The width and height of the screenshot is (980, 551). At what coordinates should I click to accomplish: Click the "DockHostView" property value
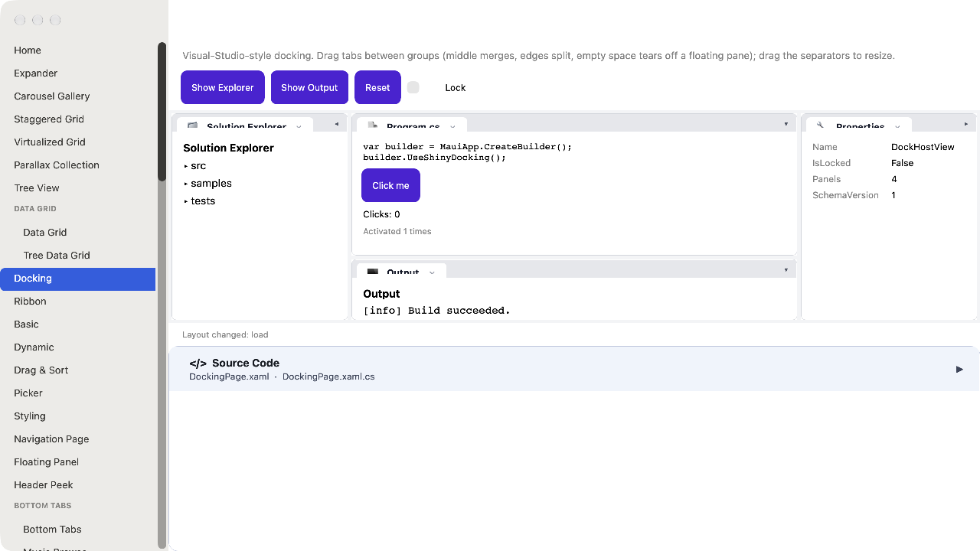(x=923, y=147)
